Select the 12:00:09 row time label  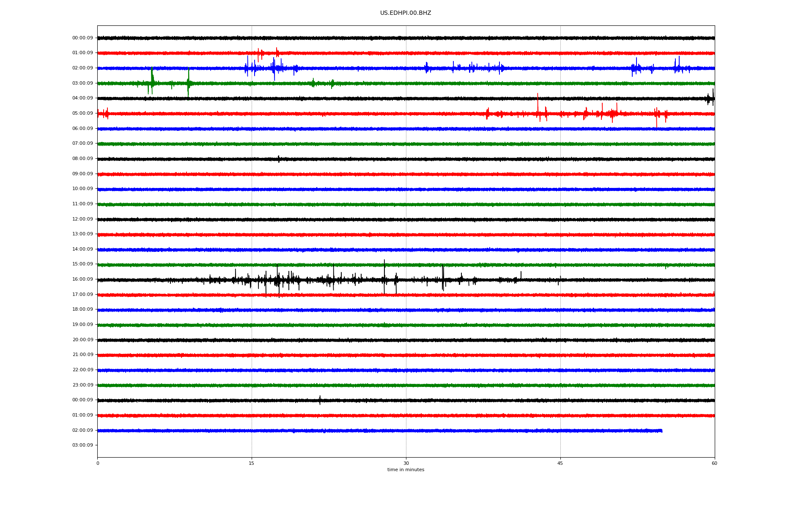click(82, 219)
